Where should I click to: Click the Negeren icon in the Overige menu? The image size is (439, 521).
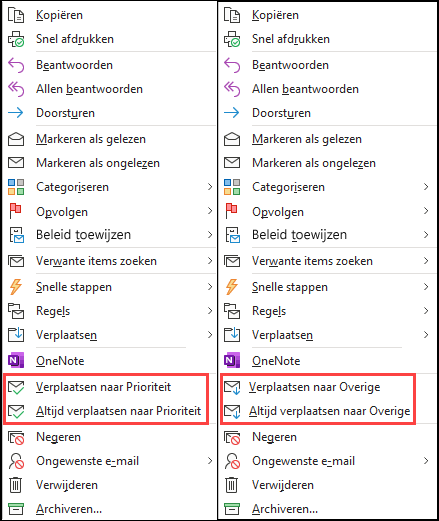pyautogui.click(x=232, y=437)
